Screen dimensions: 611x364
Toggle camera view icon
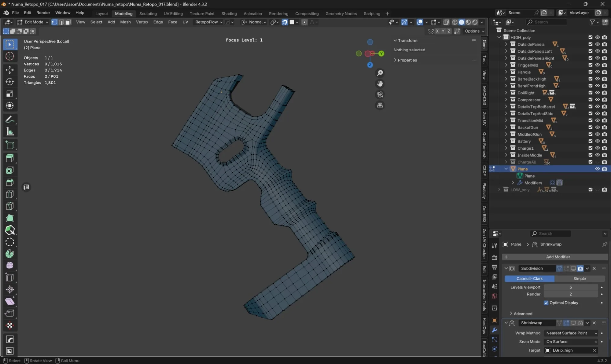click(380, 94)
